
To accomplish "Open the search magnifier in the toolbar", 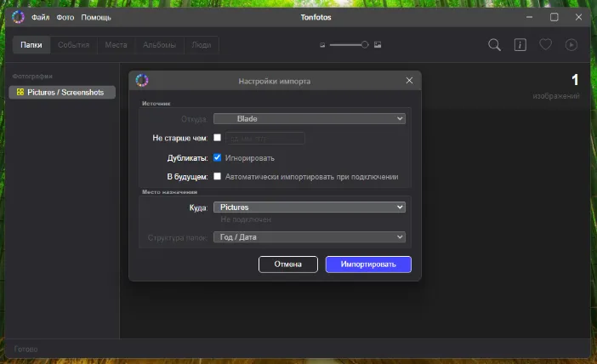I will coord(494,45).
